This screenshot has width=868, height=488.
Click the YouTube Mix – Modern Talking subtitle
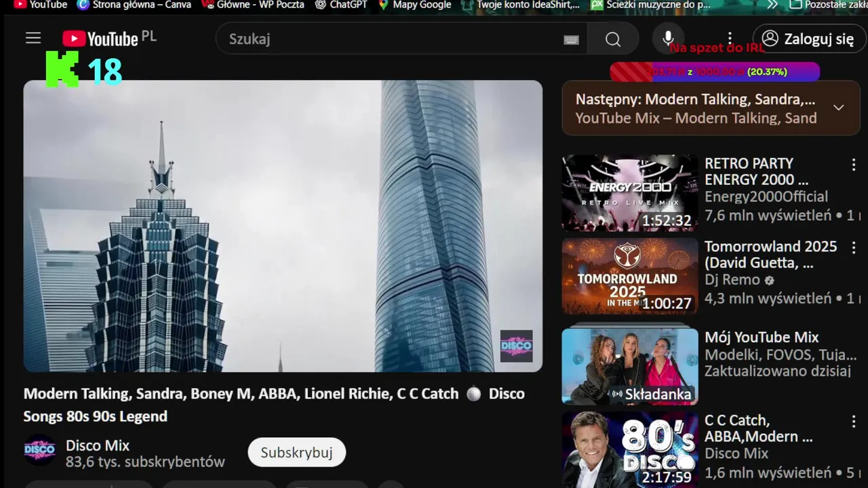(x=696, y=118)
